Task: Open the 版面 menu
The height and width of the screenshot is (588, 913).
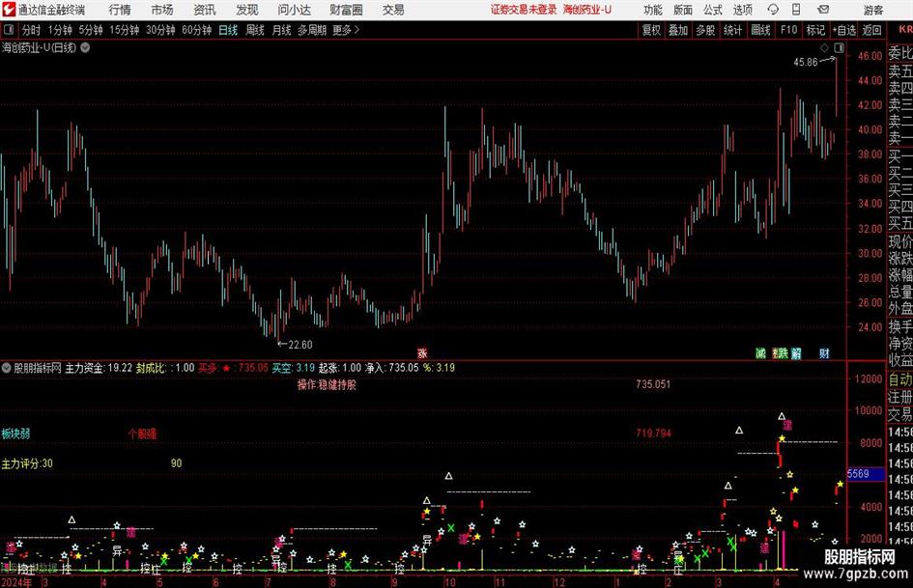Action: [x=683, y=10]
